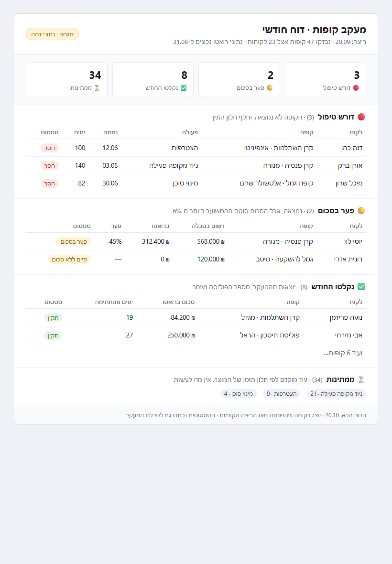Click the דוגמה · נתוני דמה badge

(52, 34)
